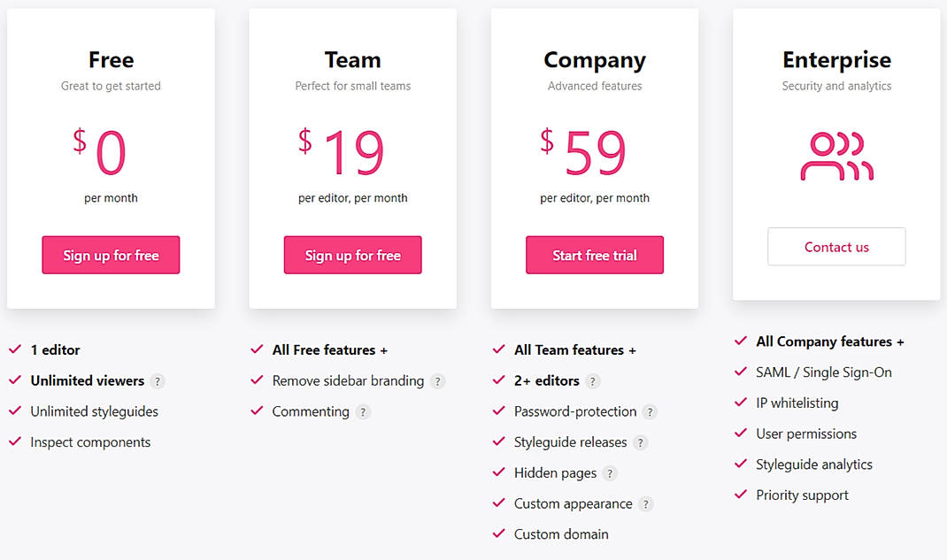Click the checkmark next to Priority support
947x560 pixels.
[x=741, y=495]
